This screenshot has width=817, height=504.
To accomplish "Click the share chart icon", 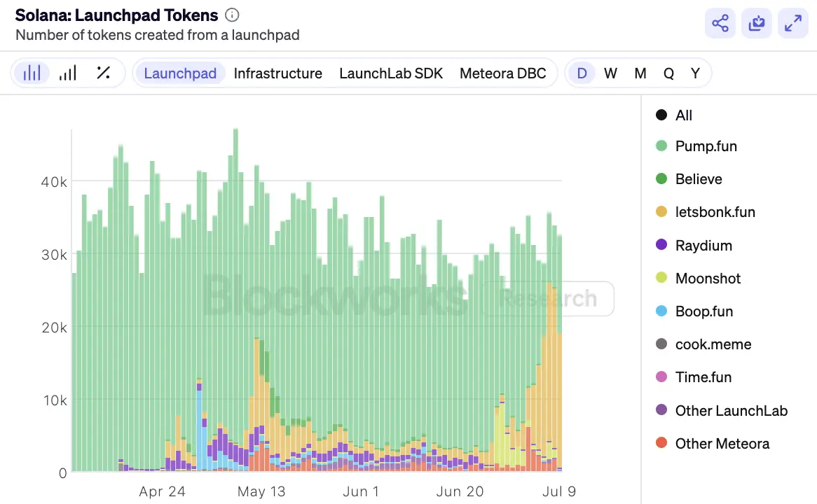I will [720, 23].
